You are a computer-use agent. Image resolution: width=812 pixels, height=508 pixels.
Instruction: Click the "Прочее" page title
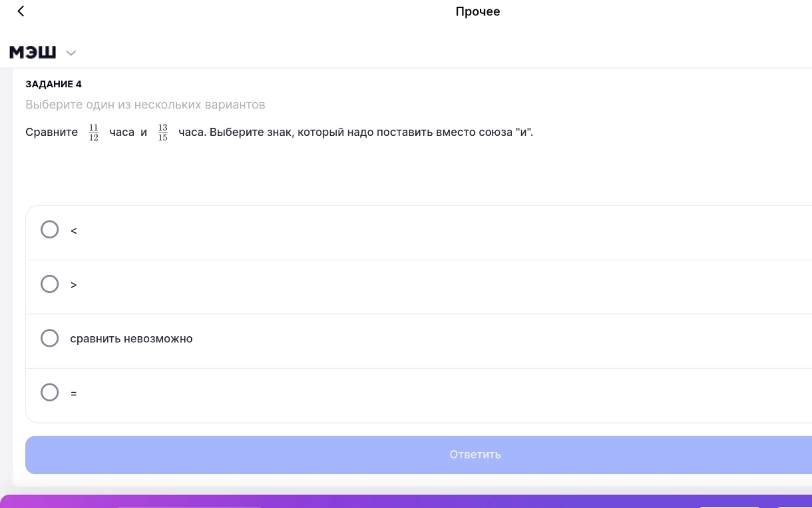(x=478, y=11)
